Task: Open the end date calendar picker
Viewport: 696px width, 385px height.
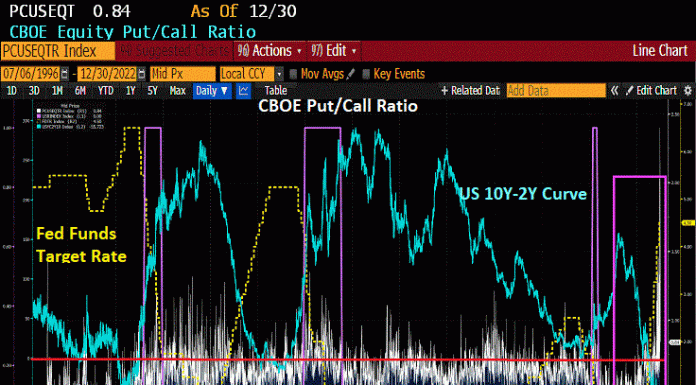Action: pos(142,74)
